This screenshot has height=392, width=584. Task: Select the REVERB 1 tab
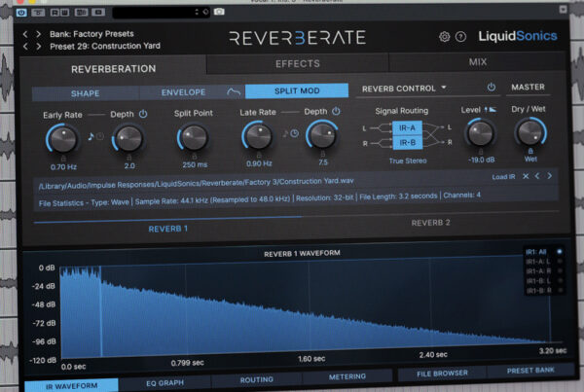point(168,229)
